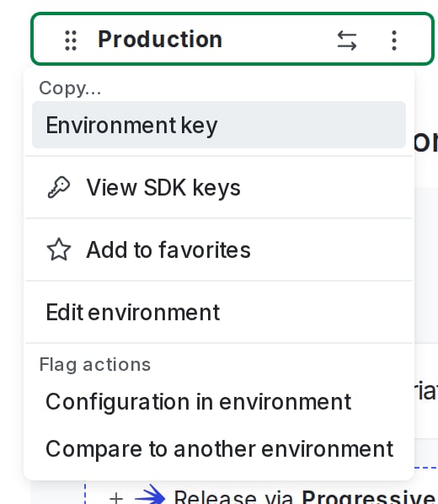Open Edit environment
438x504 pixels.
(219, 312)
